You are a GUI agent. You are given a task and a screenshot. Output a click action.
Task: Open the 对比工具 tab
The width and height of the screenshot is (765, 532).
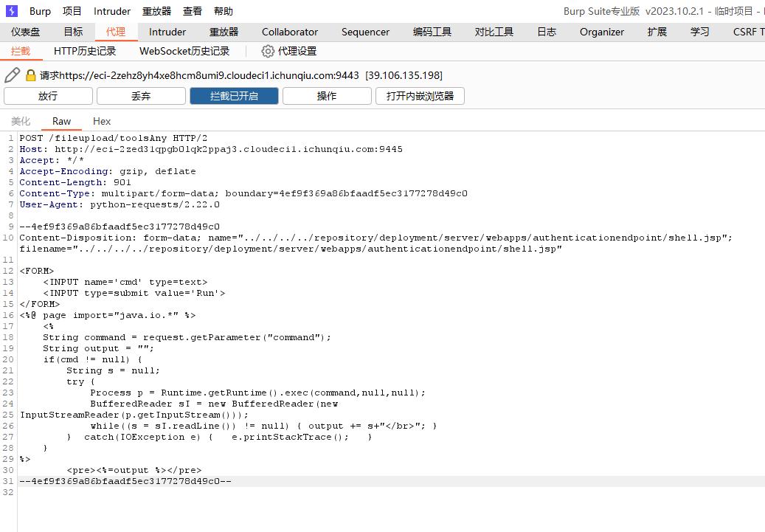[x=494, y=32]
